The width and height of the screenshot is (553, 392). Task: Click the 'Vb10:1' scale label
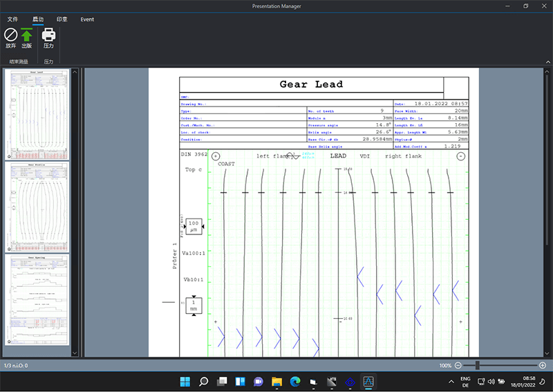(x=194, y=279)
